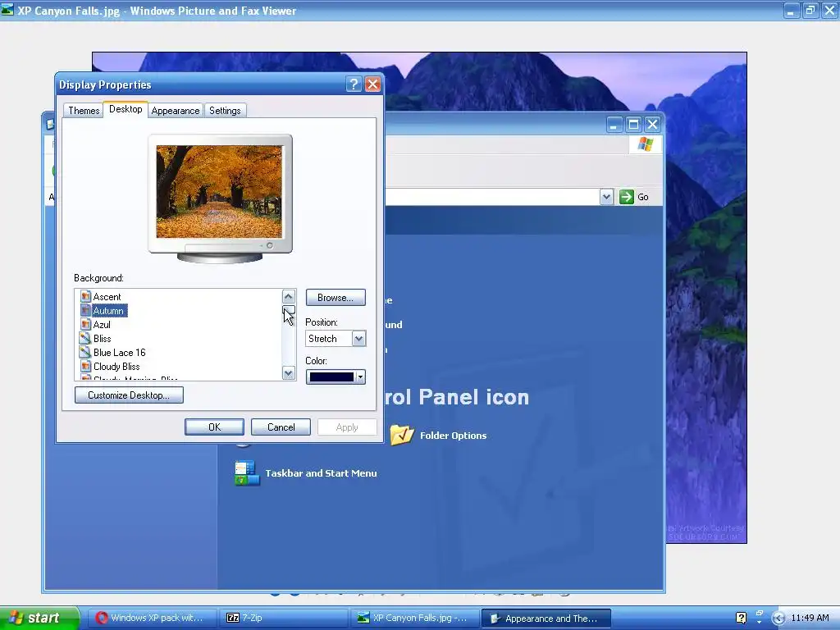
Task: Open the desktop Color picker dropdown
Action: (x=336, y=377)
